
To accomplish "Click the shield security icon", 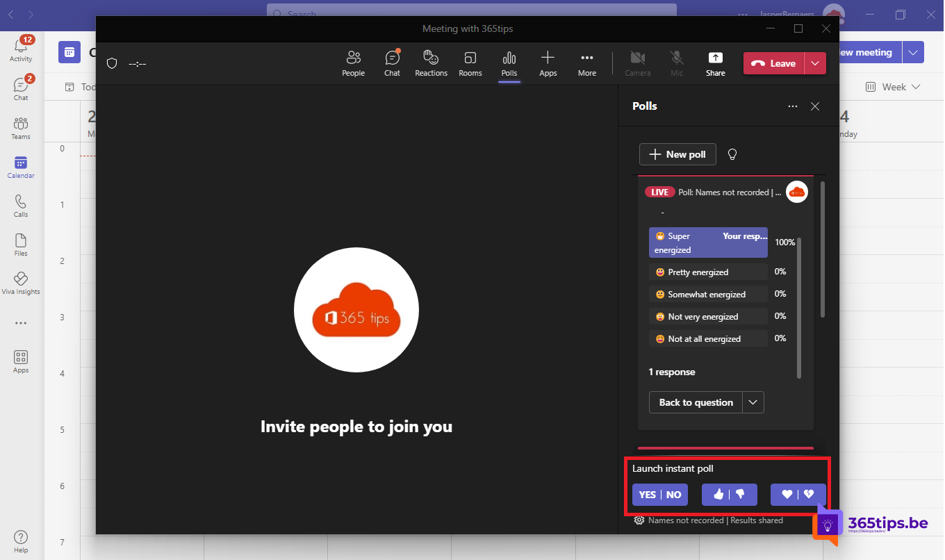I will (x=112, y=63).
